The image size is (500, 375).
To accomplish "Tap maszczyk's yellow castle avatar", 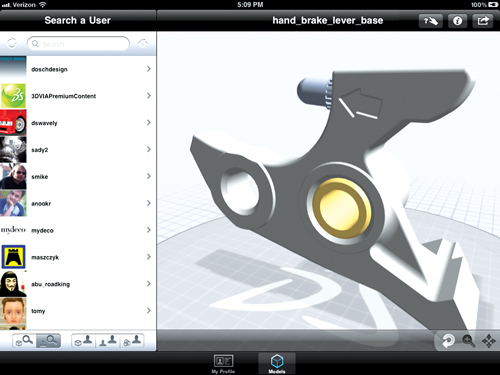I will (13, 257).
